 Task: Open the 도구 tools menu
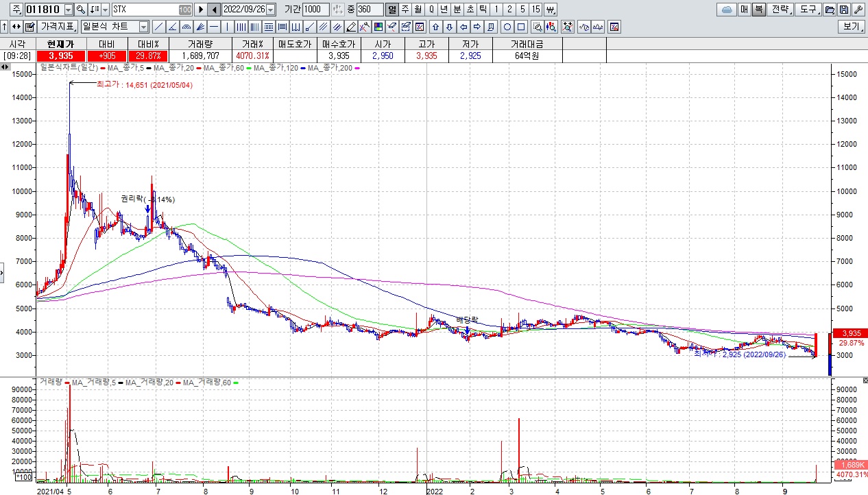coord(808,10)
